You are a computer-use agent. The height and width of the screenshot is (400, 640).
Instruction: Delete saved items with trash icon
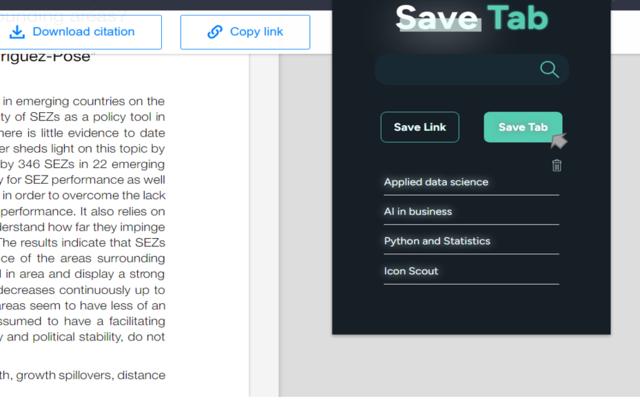tap(557, 165)
